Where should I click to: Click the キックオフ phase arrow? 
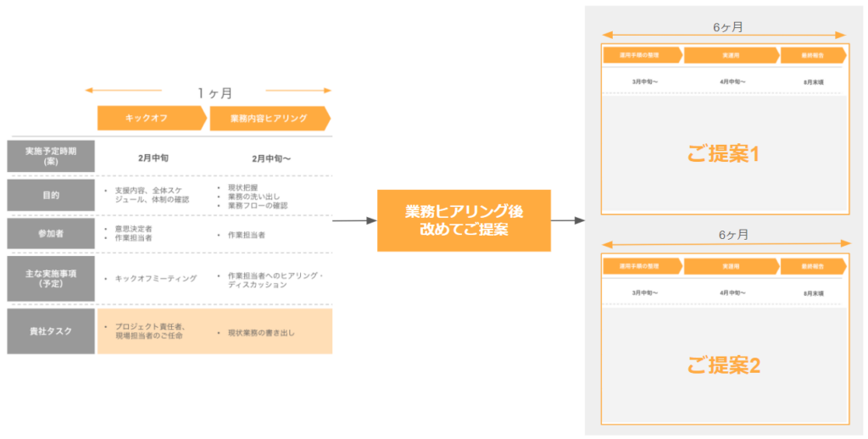click(151, 119)
